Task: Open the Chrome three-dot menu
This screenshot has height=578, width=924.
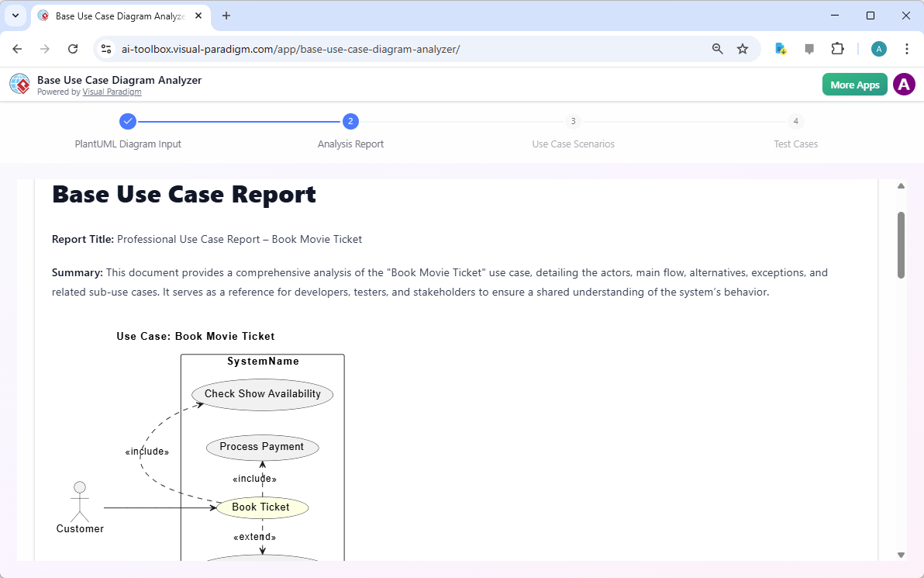Action: pyautogui.click(x=907, y=48)
